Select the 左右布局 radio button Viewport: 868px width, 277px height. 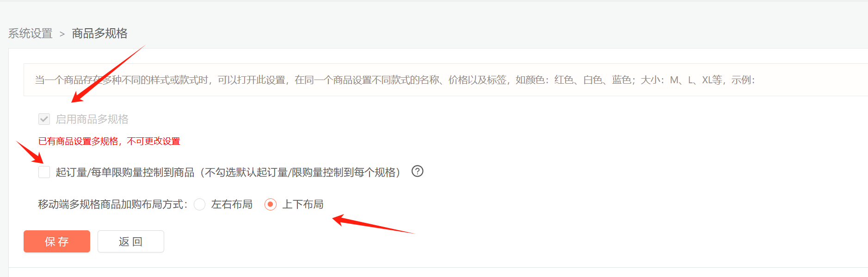(x=199, y=204)
